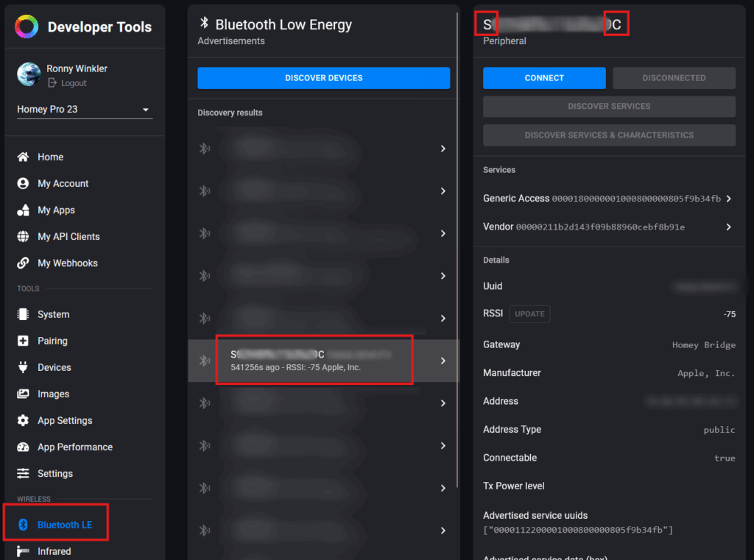The width and height of the screenshot is (754, 560).
Task: Open the Infrared wireless tool
Action: pyautogui.click(x=54, y=551)
